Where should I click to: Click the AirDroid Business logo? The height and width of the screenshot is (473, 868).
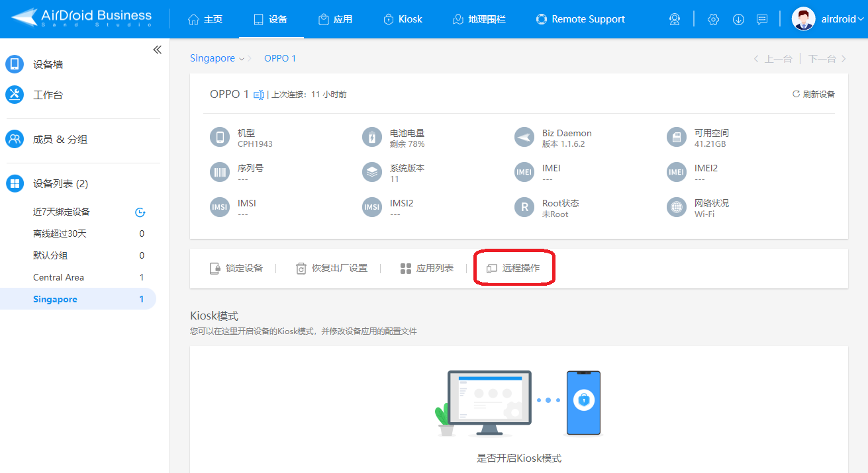click(x=82, y=18)
